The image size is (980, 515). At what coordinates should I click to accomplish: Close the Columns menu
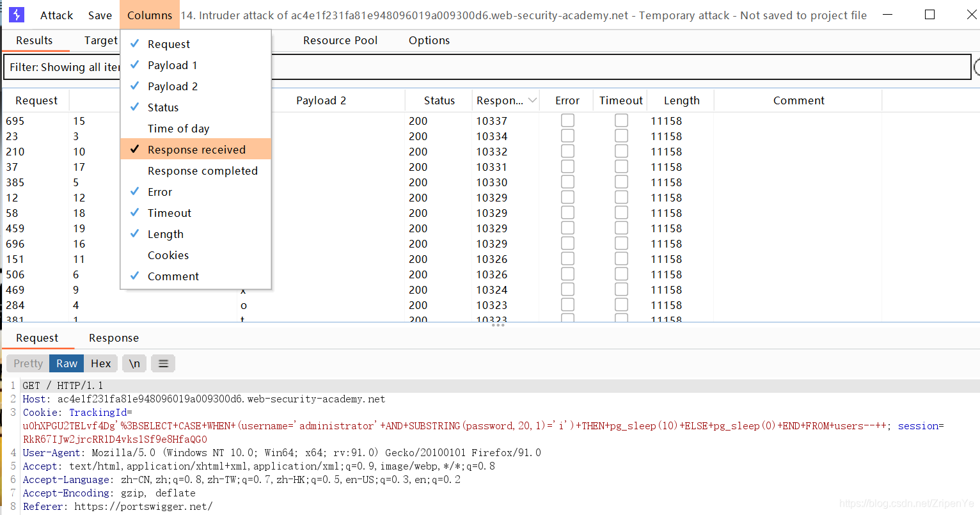[150, 15]
